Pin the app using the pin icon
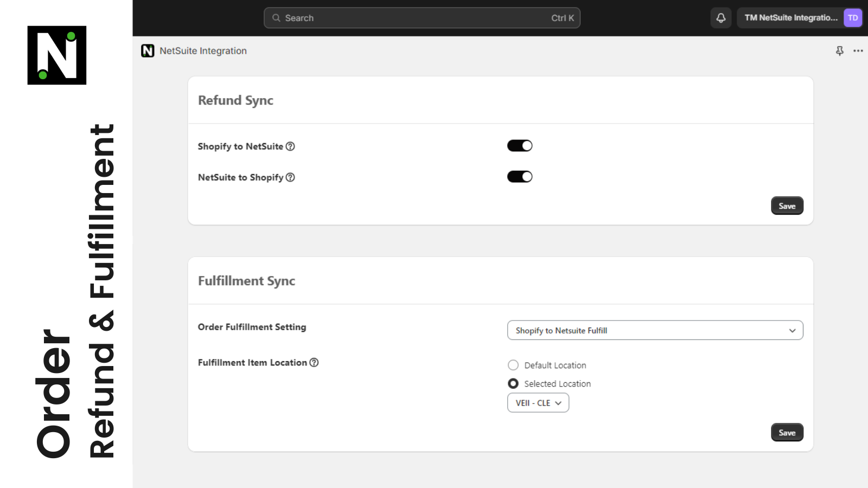This screenshot has height=488, width=868. click(x=840, y=51)
